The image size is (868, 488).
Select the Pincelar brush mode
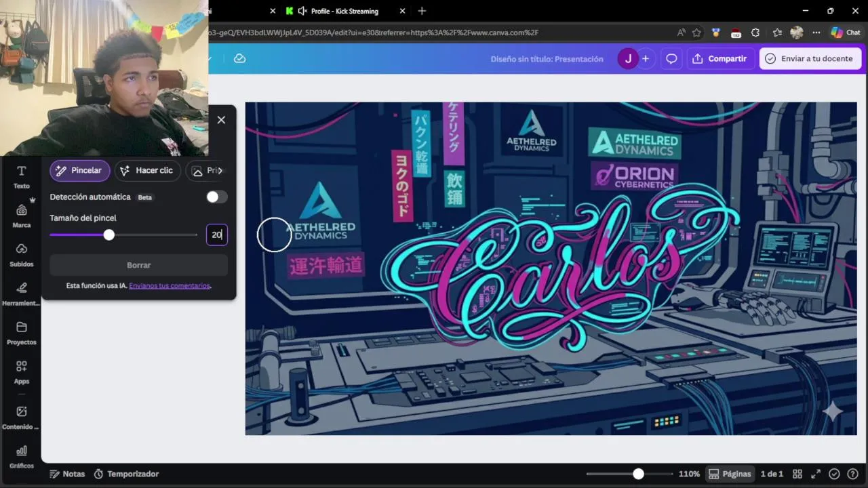(x=79, y=170)
